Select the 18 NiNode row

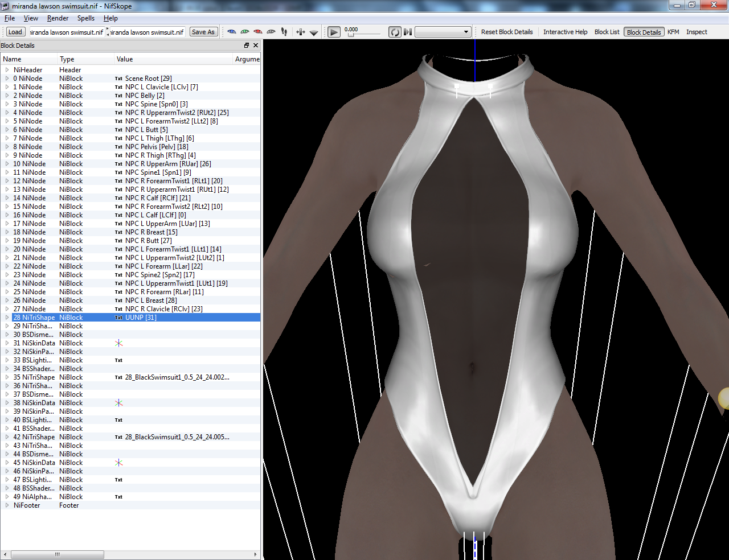[x=130, y=232]
